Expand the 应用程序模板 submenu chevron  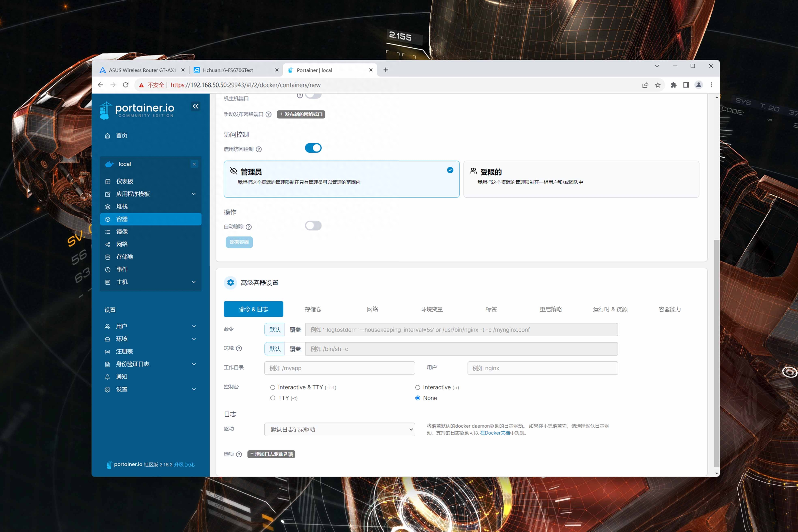click(x=194, y=194)
